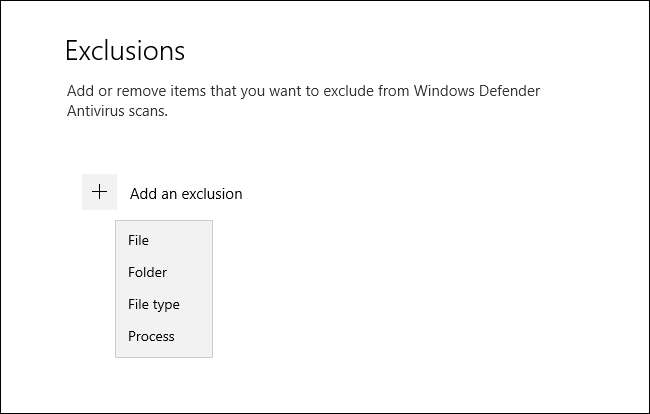Open the Process exclusion entry dialog
The width and height of the screenshot is (650, 414).
(151, 336)
